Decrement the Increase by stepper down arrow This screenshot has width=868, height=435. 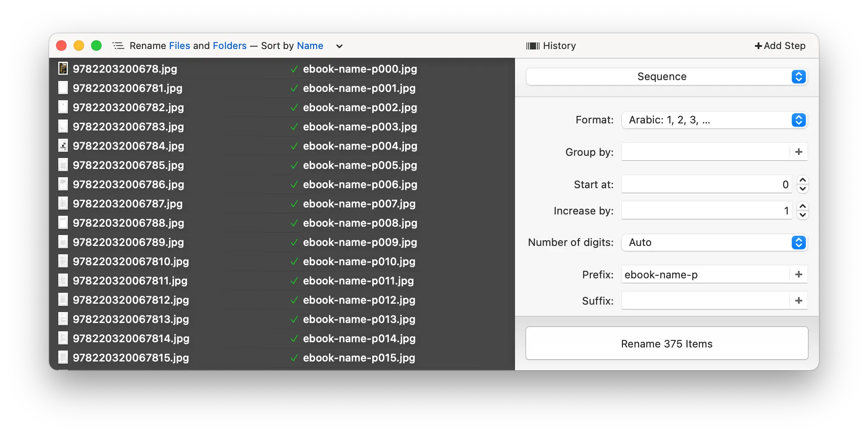(x=802, y=215)
